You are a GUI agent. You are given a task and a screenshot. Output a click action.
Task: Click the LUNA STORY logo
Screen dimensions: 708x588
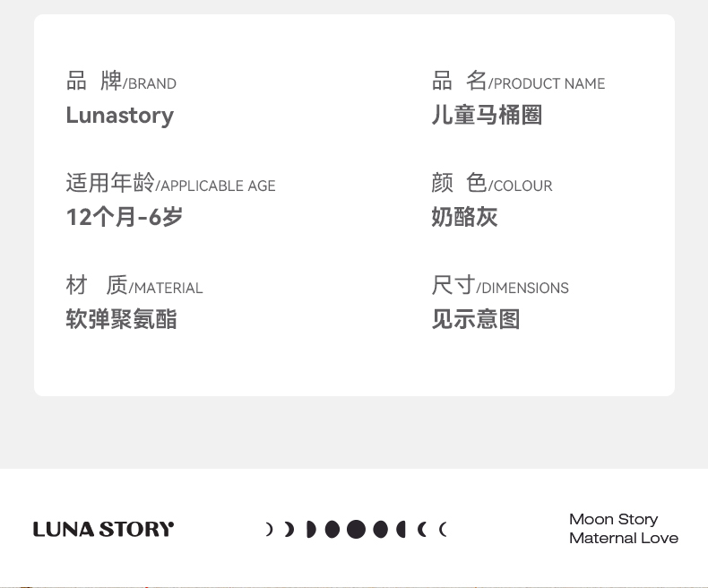tap(103, 529)
